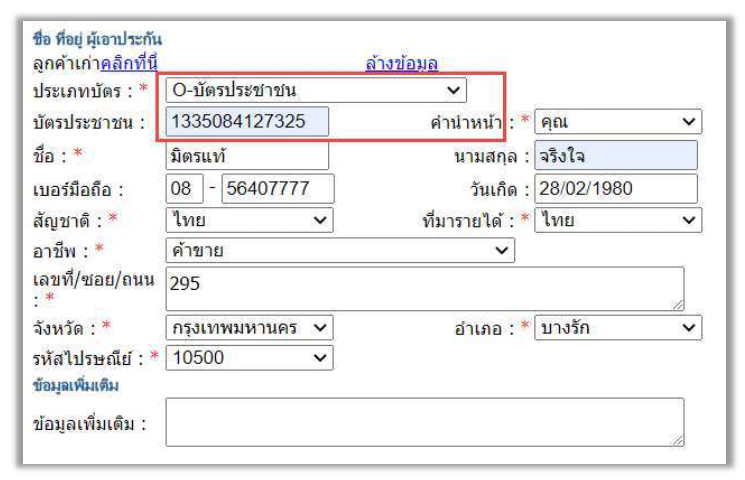Click the ข้อมูลเพิ่มเติม additional info textarea
This screenshot has height=480, width=745.
(x=425, y=422)
